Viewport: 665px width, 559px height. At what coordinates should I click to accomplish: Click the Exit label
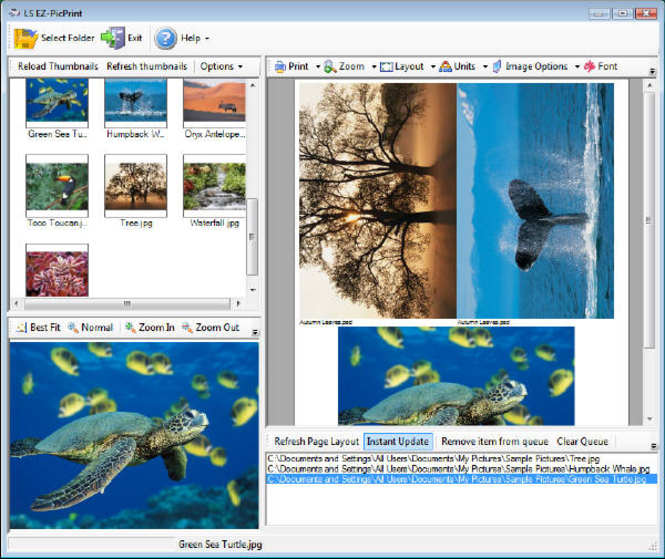click(x=135, y=38)
